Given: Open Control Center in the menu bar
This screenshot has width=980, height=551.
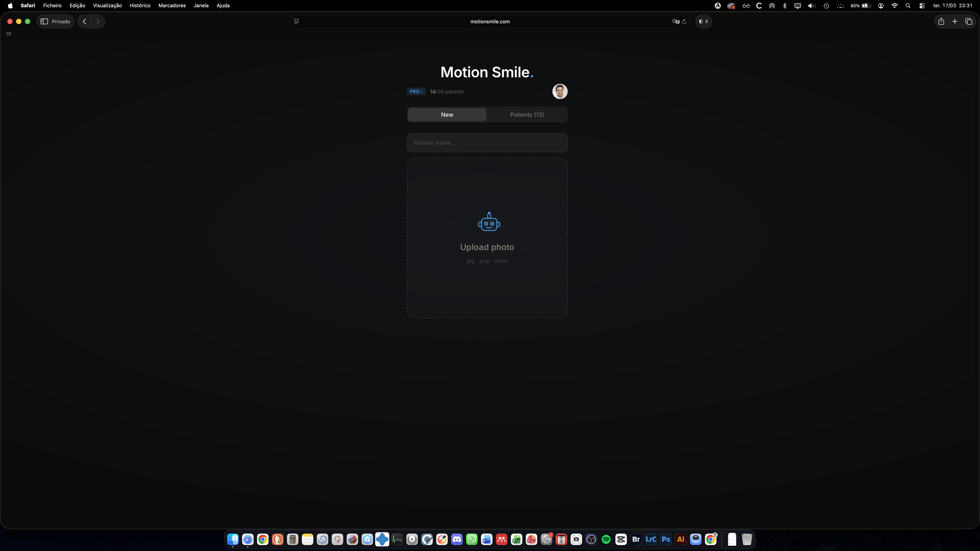Looking at the screenshot, I should coord(922,5).
